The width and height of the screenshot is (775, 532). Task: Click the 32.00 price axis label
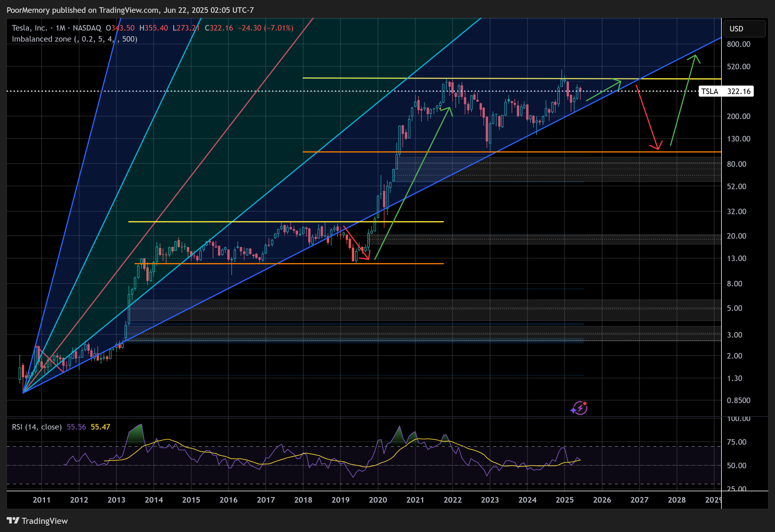click(737, 212)
